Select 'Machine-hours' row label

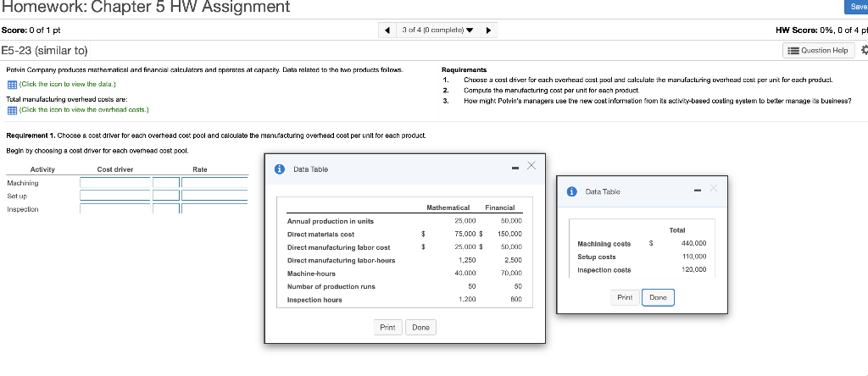click(311, 274)
